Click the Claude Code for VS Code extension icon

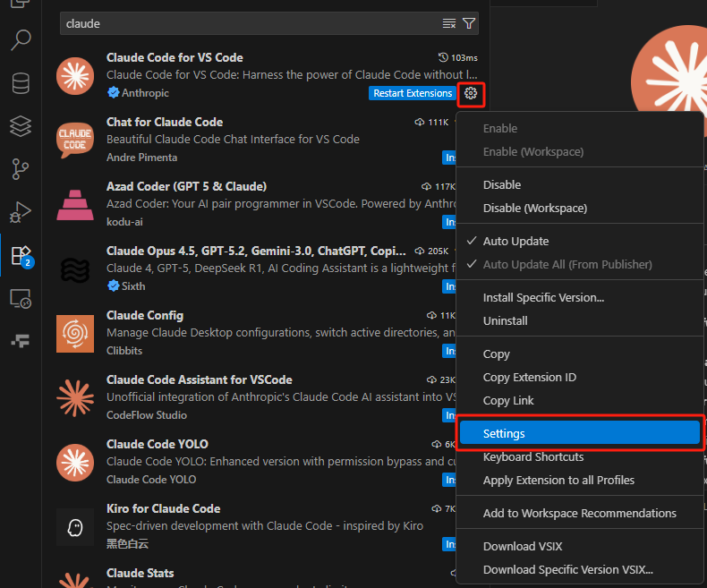[75, 76]
